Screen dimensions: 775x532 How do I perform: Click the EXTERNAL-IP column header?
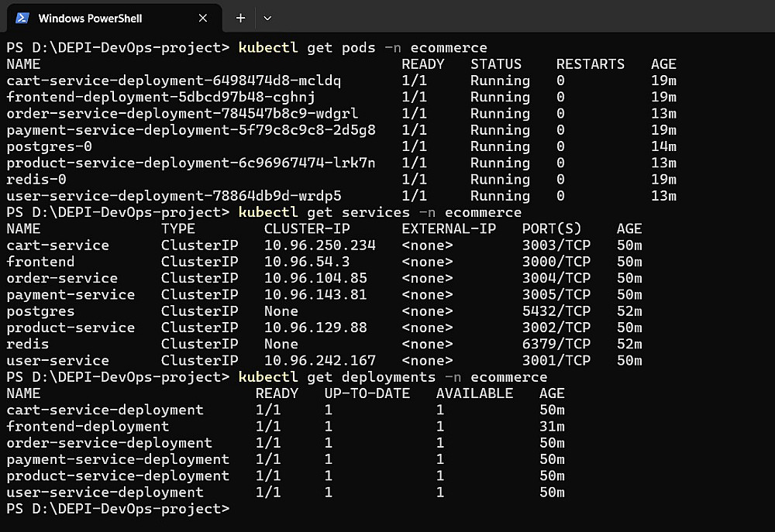[449, 229]
